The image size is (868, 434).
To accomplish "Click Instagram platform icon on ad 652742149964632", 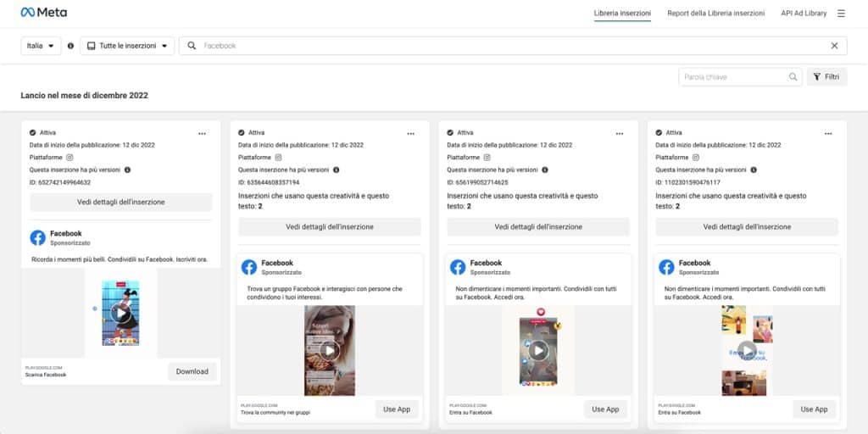I will 70,157.
